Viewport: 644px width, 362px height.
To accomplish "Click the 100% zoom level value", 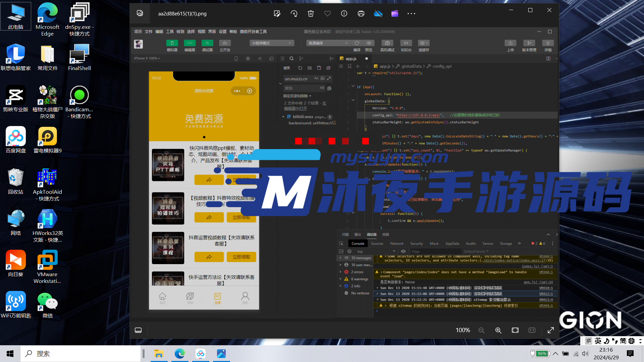I will (x=463, y=330).
